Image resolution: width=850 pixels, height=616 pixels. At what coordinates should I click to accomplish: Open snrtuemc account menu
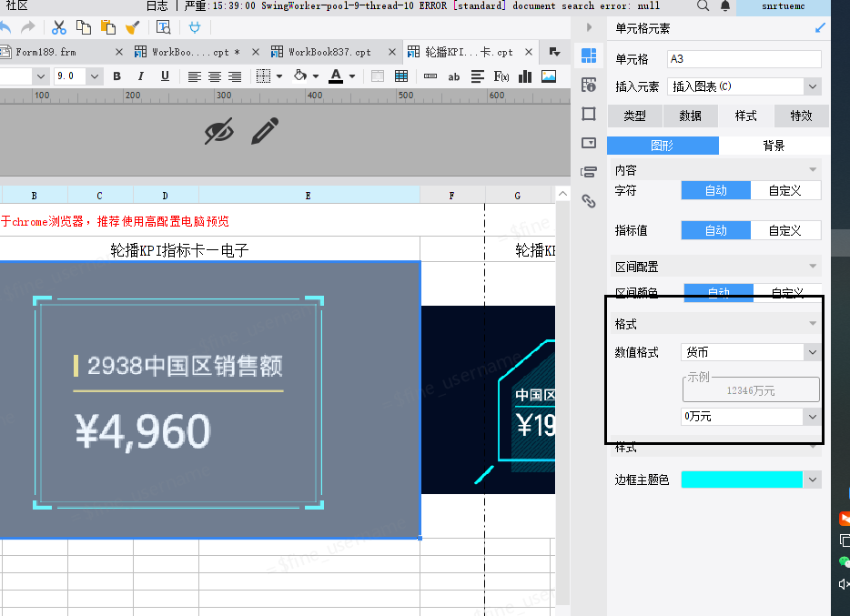(784, 6)
